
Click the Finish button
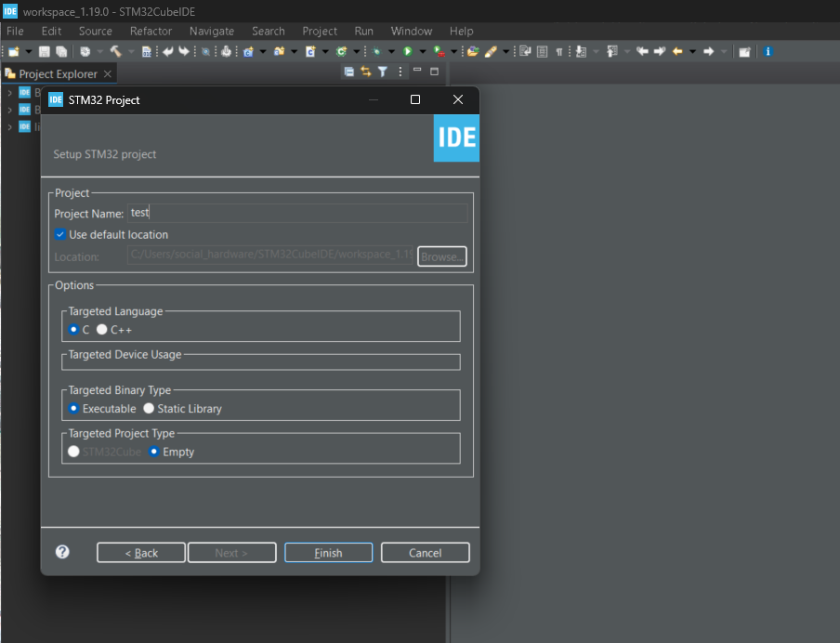pyautogui.click(x=328, y=553)
